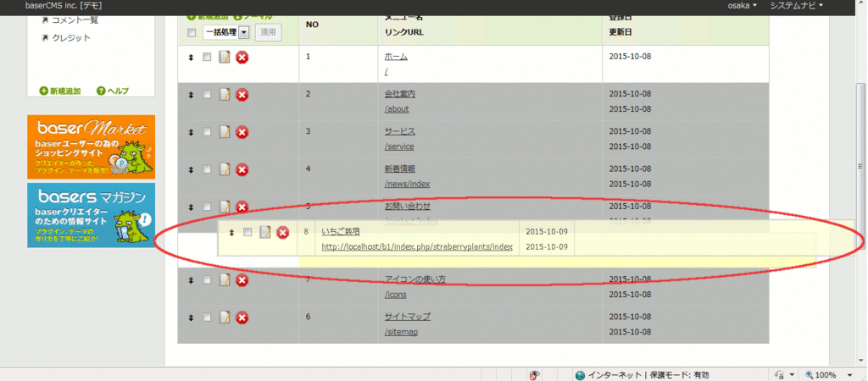The width and height of the screenshot is (868, 381).
Task: Open the basers マガジン banner
Action: (x=92, y=215)
